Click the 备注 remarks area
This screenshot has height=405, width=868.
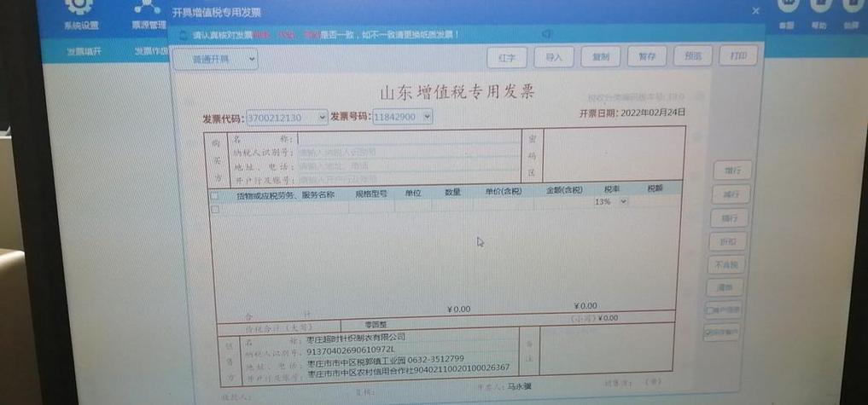pyautogui.click(x=606, y=349)
